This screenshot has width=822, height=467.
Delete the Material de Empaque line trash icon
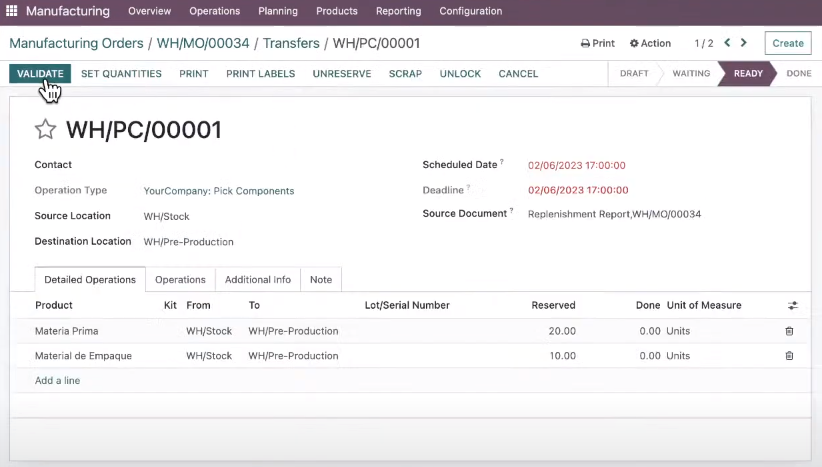[789, 356]
